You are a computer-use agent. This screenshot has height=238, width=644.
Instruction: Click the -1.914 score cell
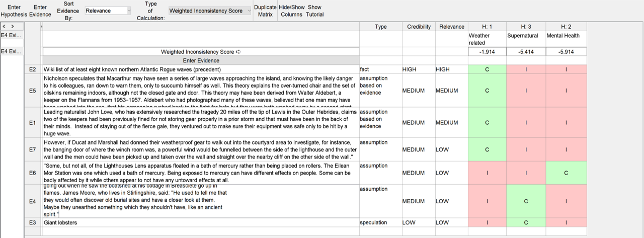coord(487,52)
